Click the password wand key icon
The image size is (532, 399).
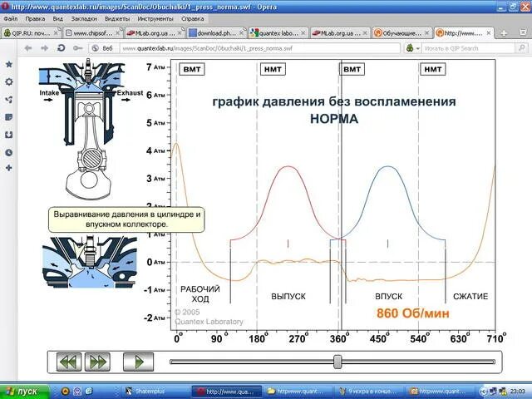(x=77, y=48)
